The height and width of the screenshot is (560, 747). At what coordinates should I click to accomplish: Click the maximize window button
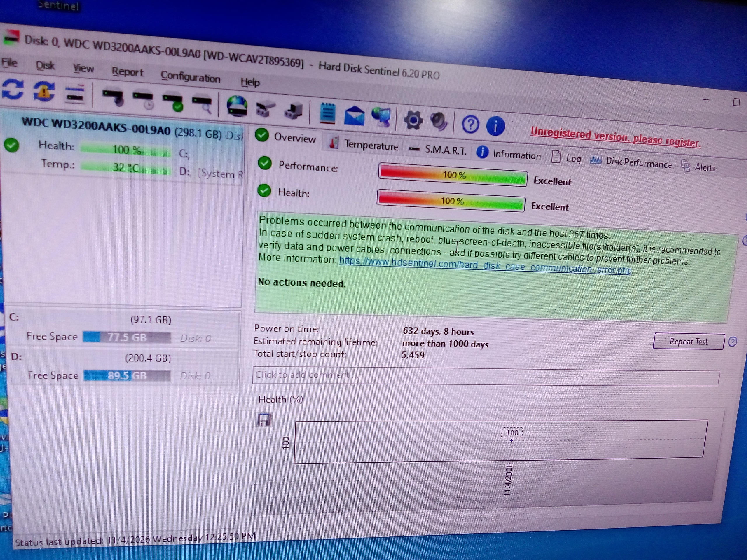tap(736, 102)
